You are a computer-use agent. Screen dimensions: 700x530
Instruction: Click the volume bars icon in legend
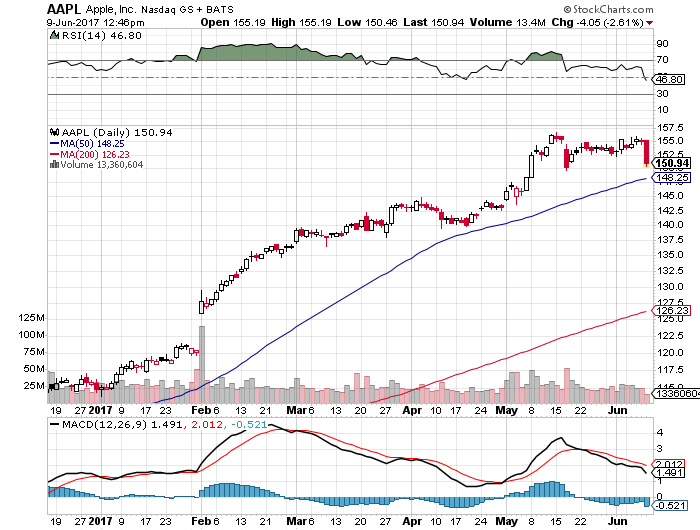click(54, 164)
